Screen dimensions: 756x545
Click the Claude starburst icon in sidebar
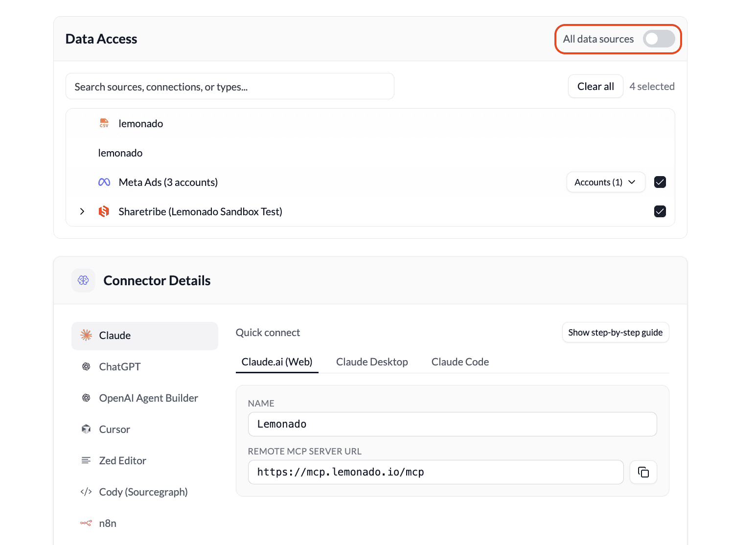click(x=86, y=335)
